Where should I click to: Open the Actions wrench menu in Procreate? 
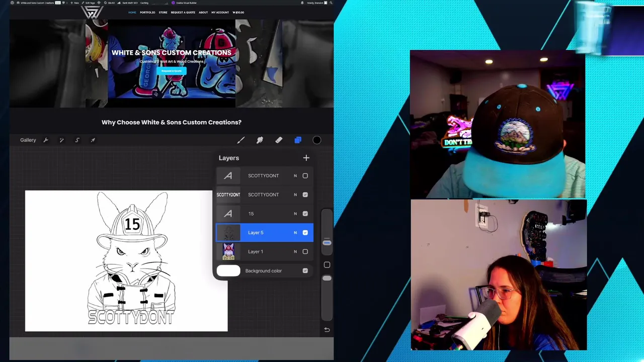[x=46, y=140]
